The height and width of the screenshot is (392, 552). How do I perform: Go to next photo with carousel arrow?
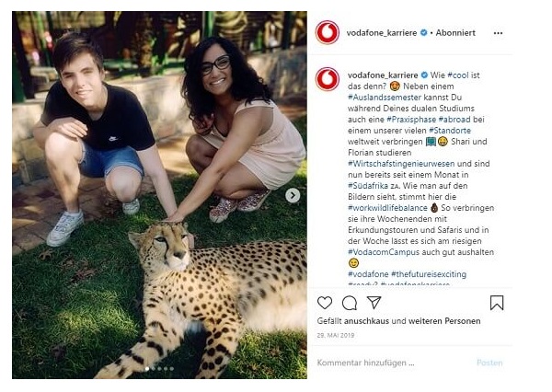293,195
